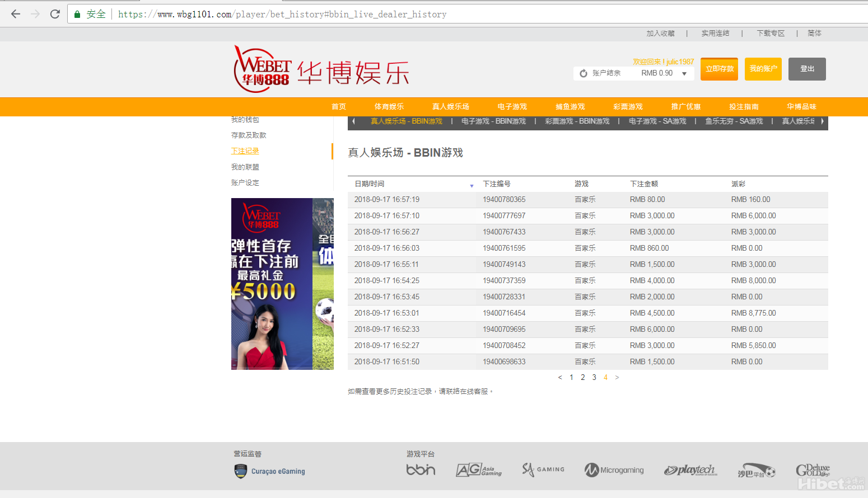The height and width of the screenshot is (498, 868).
Task: Click the browser back arrow
Action: (16, 14)
